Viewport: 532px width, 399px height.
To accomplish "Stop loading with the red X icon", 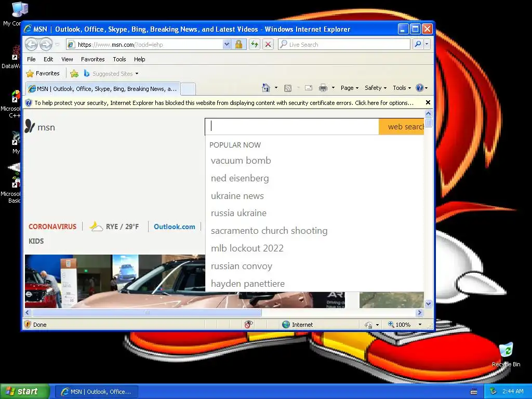I will [268, 45].
